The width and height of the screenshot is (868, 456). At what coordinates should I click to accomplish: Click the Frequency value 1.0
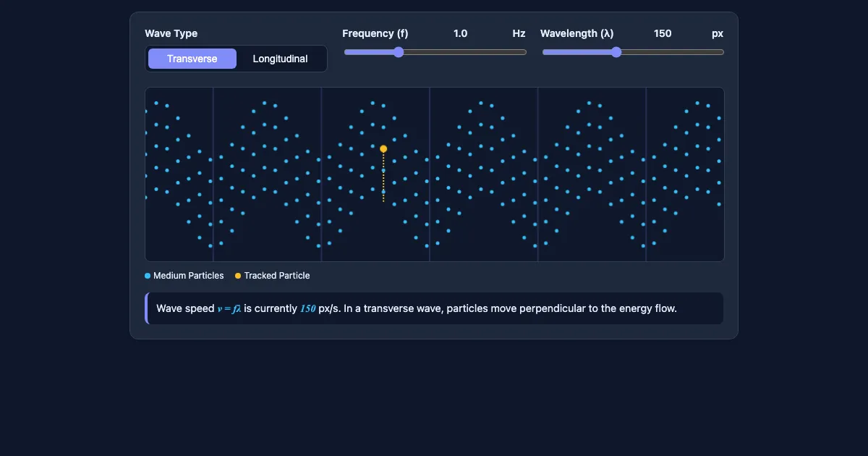pos(460,33)
